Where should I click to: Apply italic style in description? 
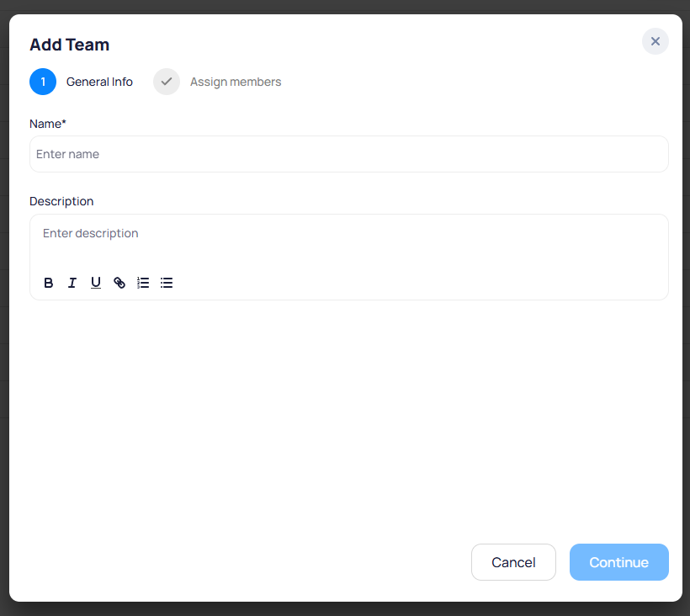[x=72, y=283]
